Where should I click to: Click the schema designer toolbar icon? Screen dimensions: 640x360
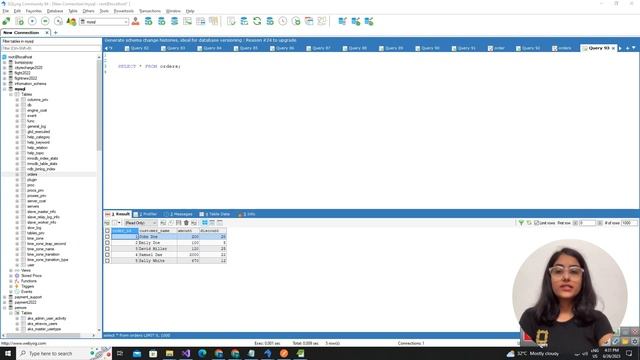pyautogui.click(x=322, y=21)
